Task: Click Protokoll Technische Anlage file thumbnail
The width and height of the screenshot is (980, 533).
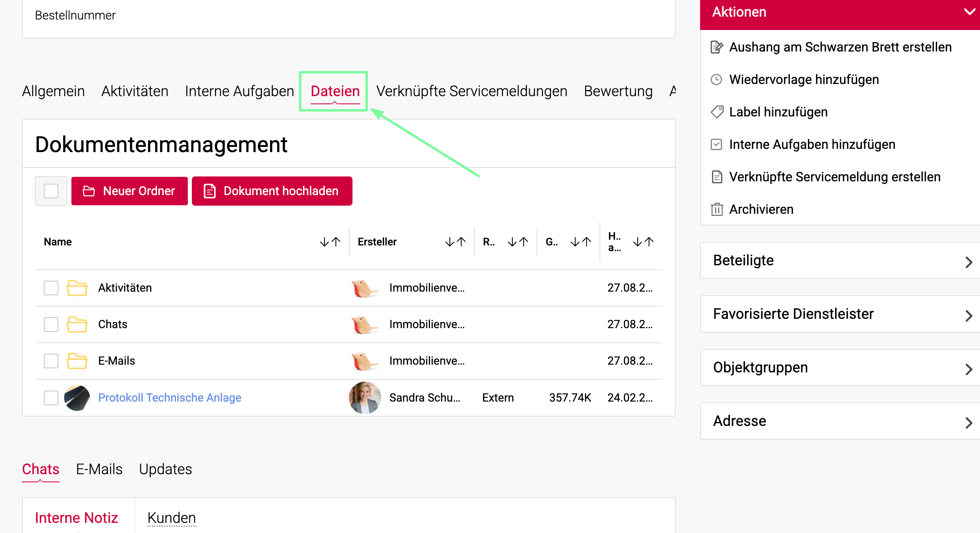Action: click(x=77, y=398)
